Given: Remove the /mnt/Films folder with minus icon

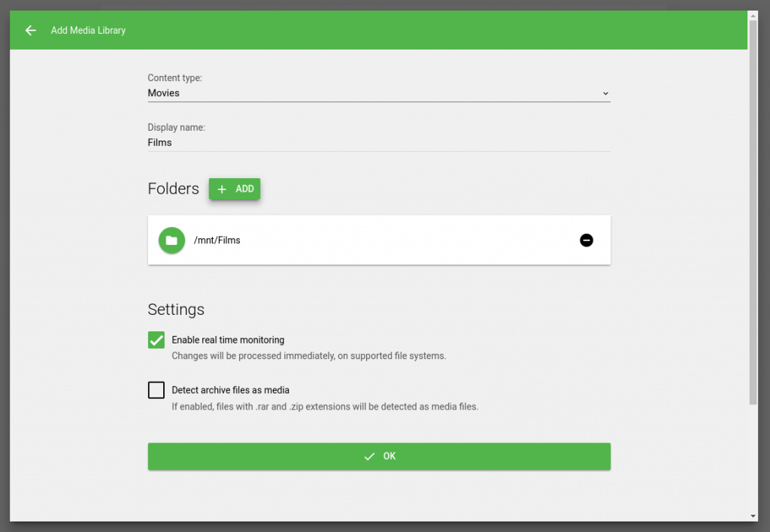Looking at the screenshot, I should (586, 240).
